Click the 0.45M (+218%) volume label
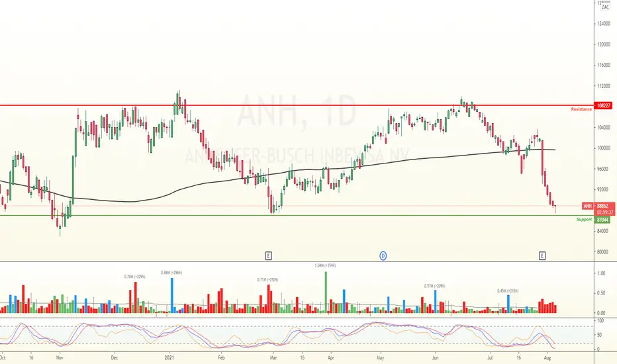The image size is (617, 364). 508,291
